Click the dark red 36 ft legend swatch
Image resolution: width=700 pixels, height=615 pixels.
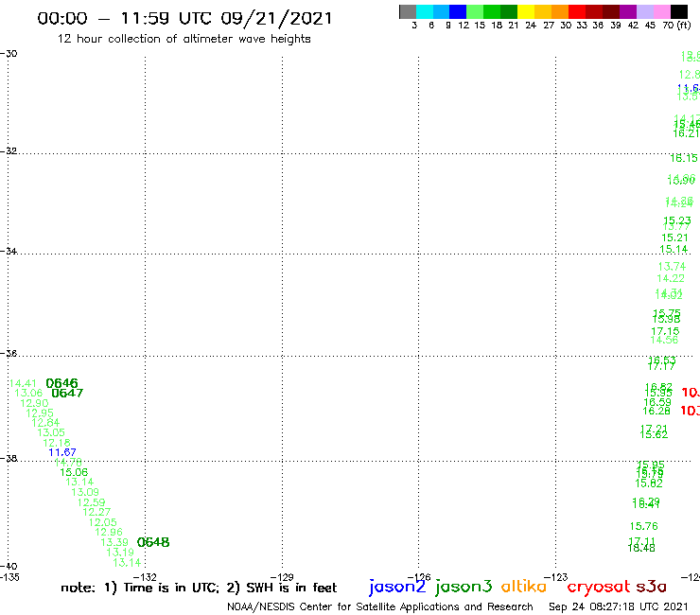click(594, 11)
